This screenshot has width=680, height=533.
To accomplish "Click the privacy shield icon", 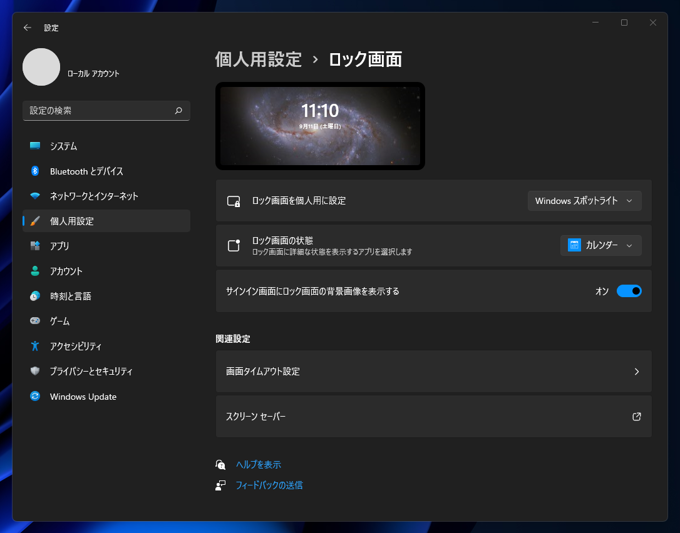I will click(35, 371).
